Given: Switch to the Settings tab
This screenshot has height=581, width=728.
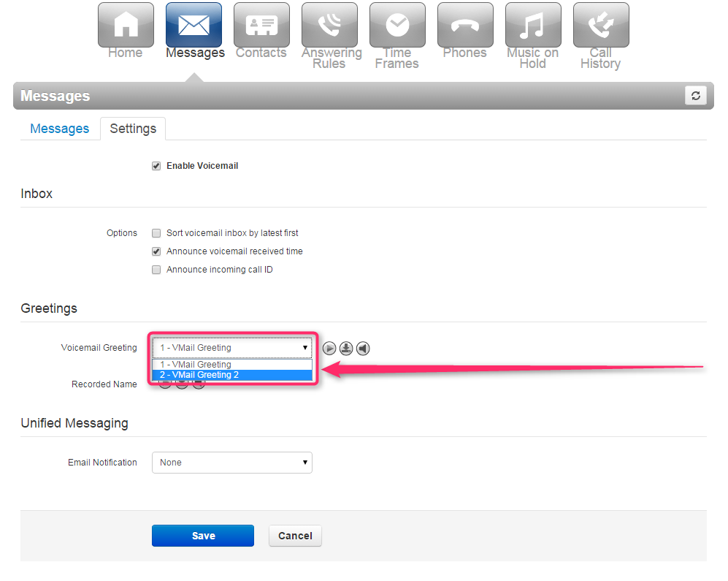Looking at the screenshot, I should (132, 128).
